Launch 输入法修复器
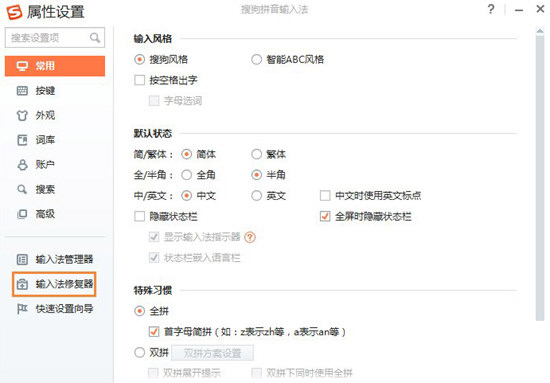The height and width of the screenshot is (383, 550). 54,284
